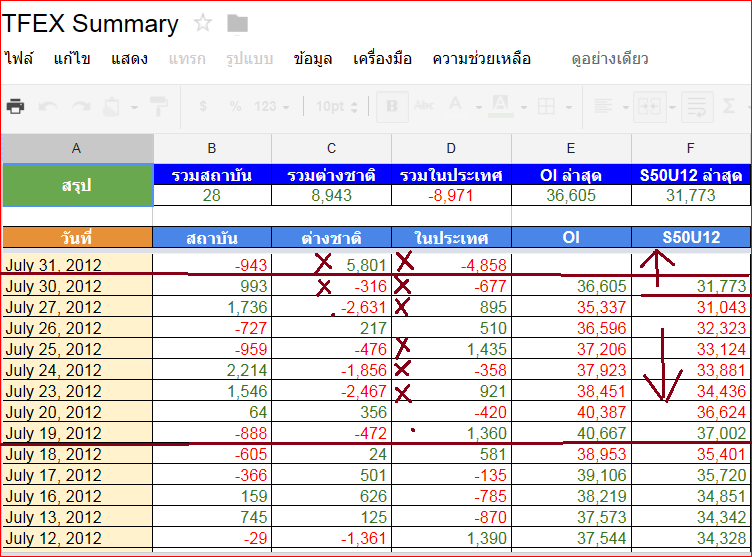The image size is (752, 557).
Task: Click the 40,667 OI cell
Action: tap(571, 433)
